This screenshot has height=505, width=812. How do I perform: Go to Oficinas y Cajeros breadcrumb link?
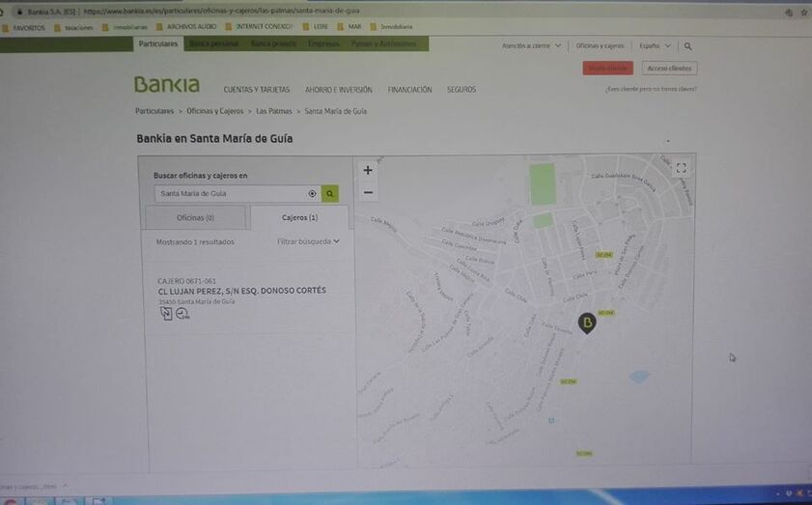(x=215, y=111)
